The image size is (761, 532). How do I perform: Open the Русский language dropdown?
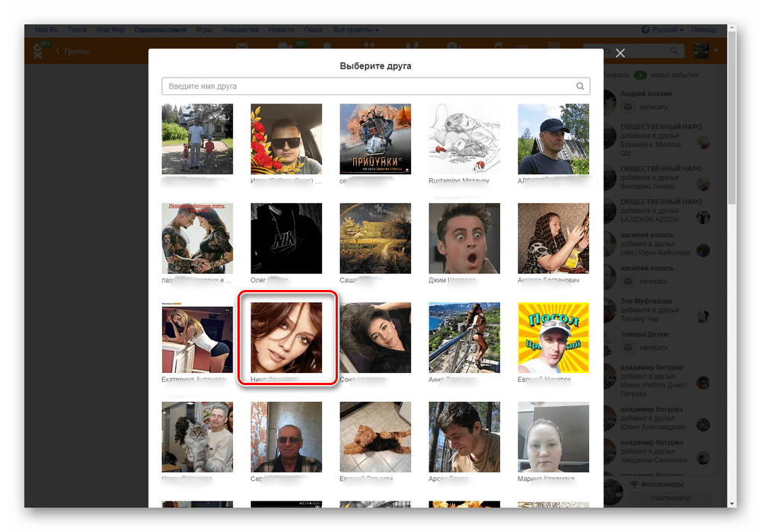point(663,30)
